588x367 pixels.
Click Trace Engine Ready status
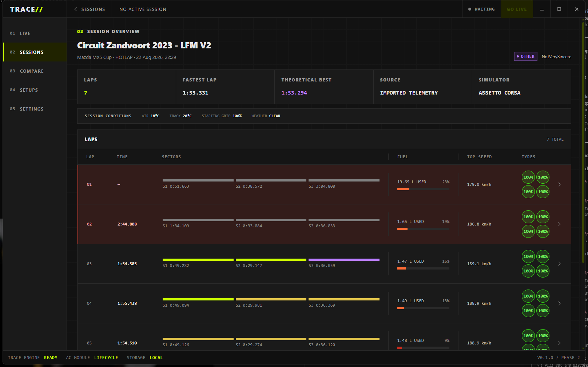(33, 358)
